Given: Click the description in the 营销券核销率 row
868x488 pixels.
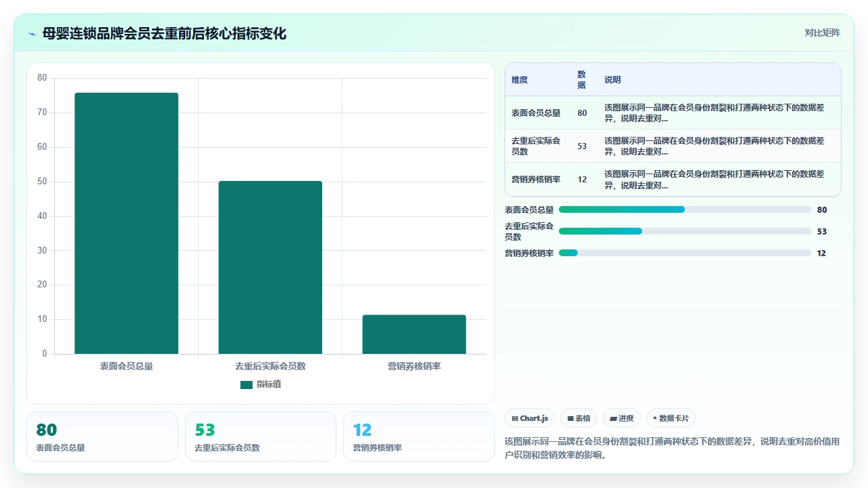Looking at the screenshot, I should (715, 180).
